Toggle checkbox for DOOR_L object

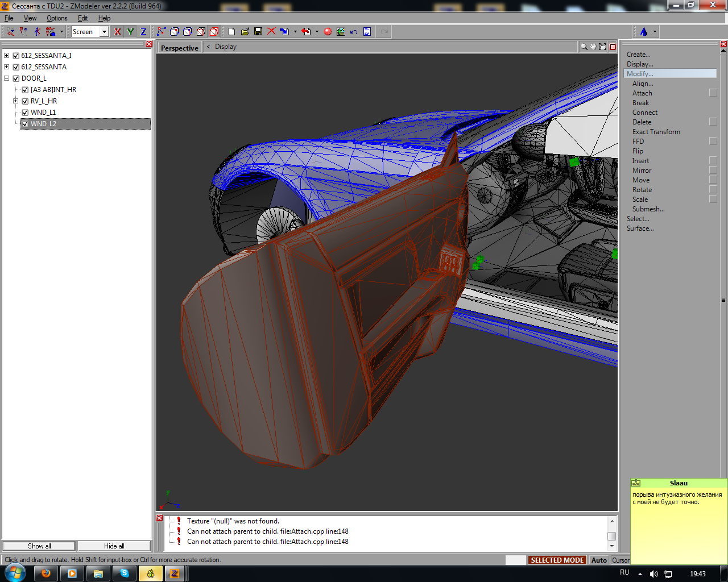point(16,78)
